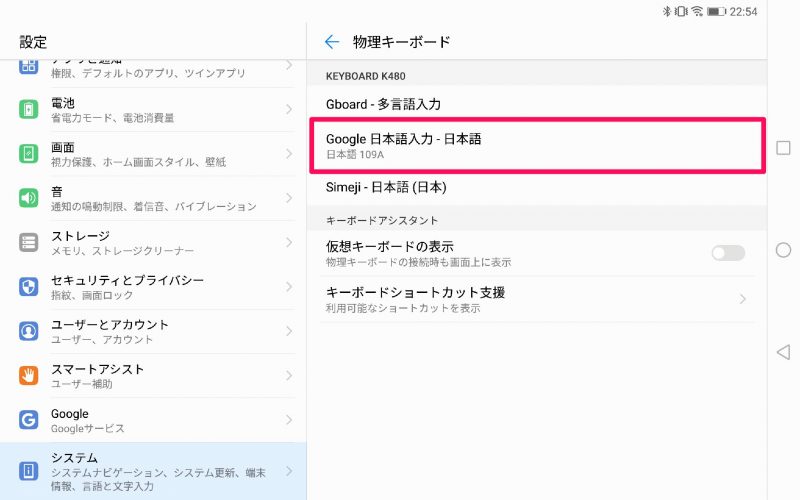The image size is (800, 500).
Task: Select the 画面 display settings icon
Action: click(x=29, y=154)
